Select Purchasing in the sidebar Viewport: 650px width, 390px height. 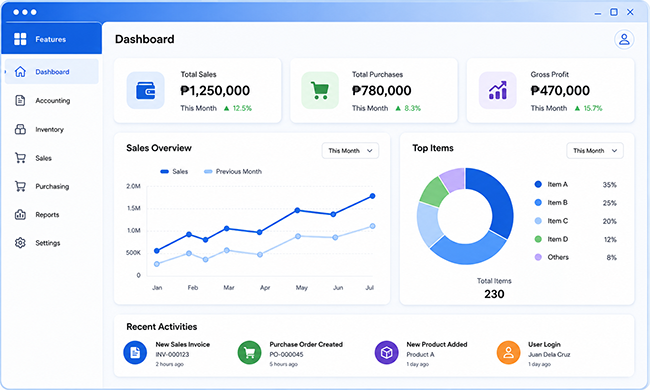pyautogui.click(x=52, y=186)
